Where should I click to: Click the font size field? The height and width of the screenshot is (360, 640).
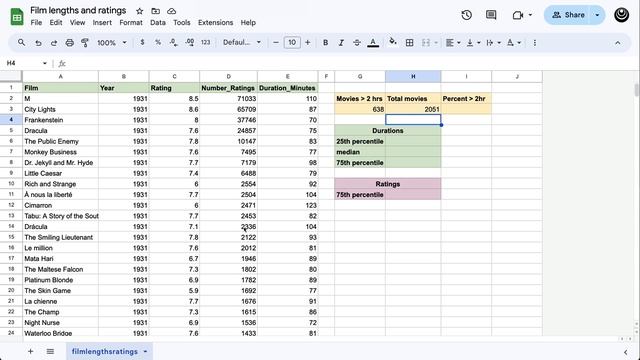[x=292, y=42]
